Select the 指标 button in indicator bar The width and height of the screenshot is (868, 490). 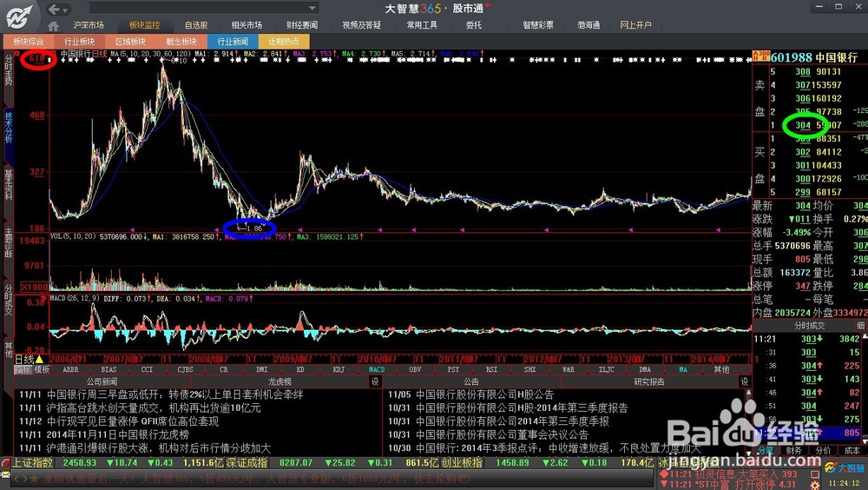click(x=23, y=369)
